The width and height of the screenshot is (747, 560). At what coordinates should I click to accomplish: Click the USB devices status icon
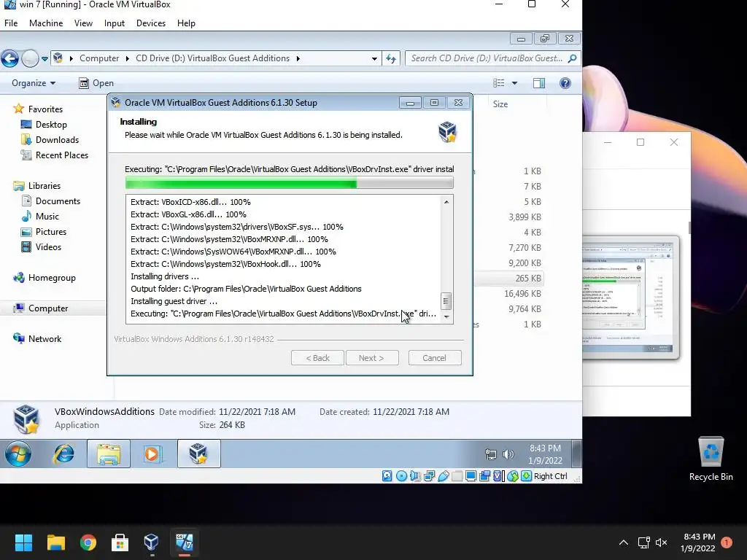point(443,475)
